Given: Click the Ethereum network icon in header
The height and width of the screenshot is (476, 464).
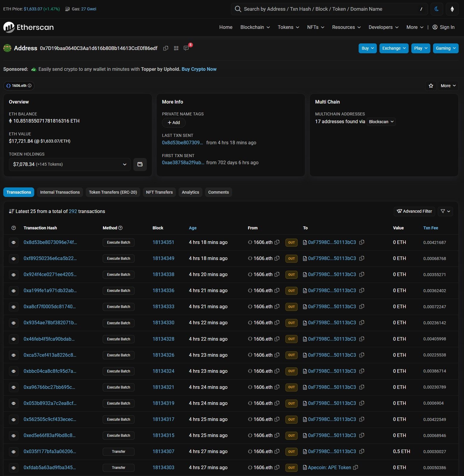Looking at the screenshot, I should [x=452, y=9].
